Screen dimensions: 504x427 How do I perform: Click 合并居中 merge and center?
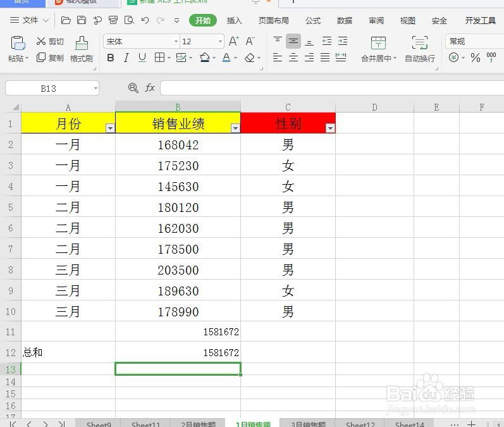pos(378,49)
